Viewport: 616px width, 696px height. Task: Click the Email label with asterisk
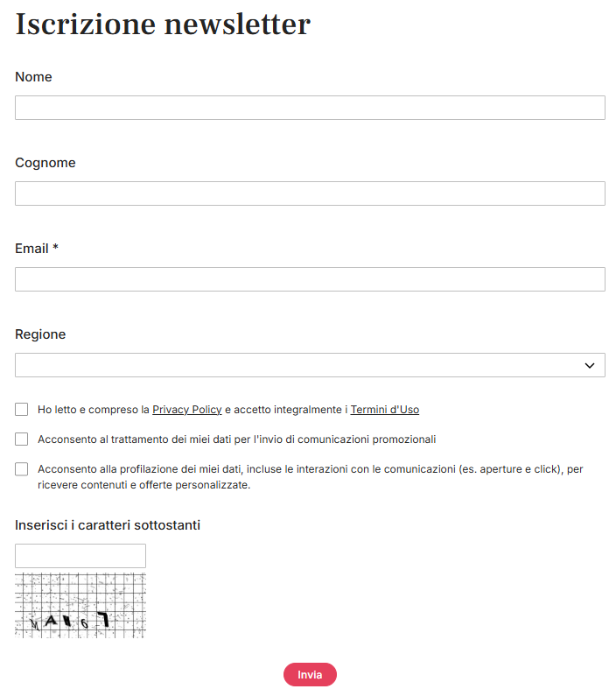click(37, 248)
